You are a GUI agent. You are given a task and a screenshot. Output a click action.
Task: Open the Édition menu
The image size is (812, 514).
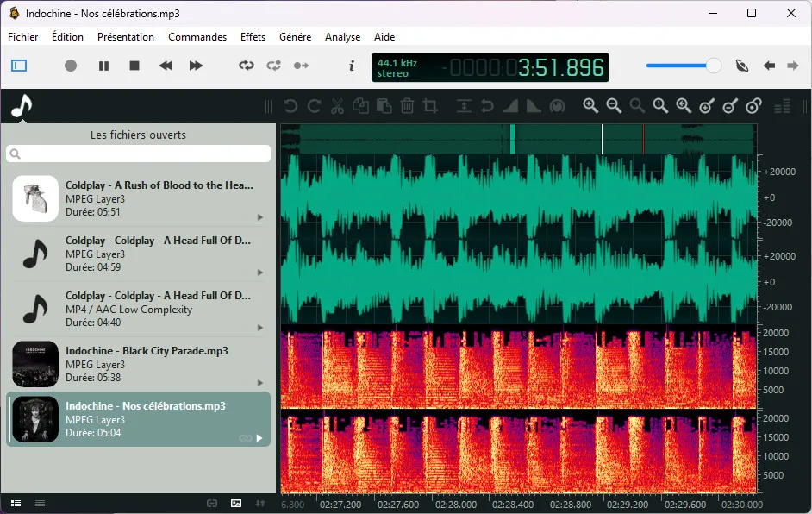tap(67, 37)
